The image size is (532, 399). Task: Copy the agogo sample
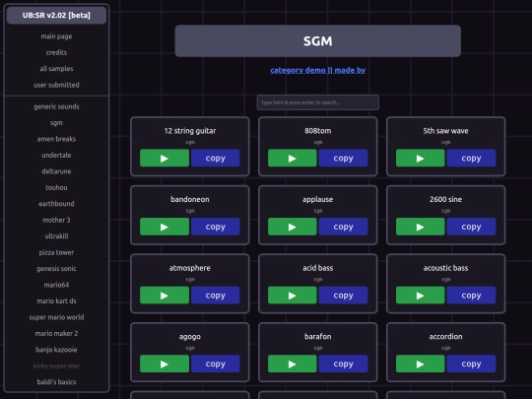(x=216, y=364)
